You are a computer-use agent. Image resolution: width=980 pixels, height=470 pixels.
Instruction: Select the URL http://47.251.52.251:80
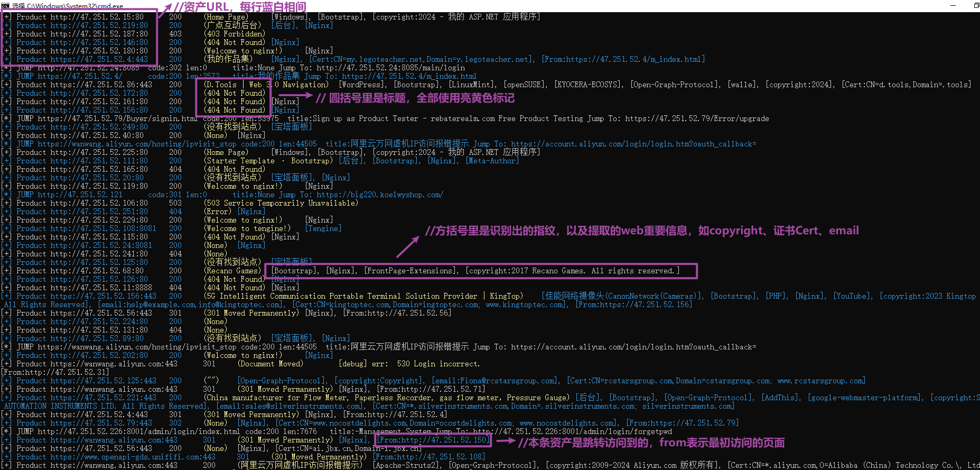(x=99, y=211)
